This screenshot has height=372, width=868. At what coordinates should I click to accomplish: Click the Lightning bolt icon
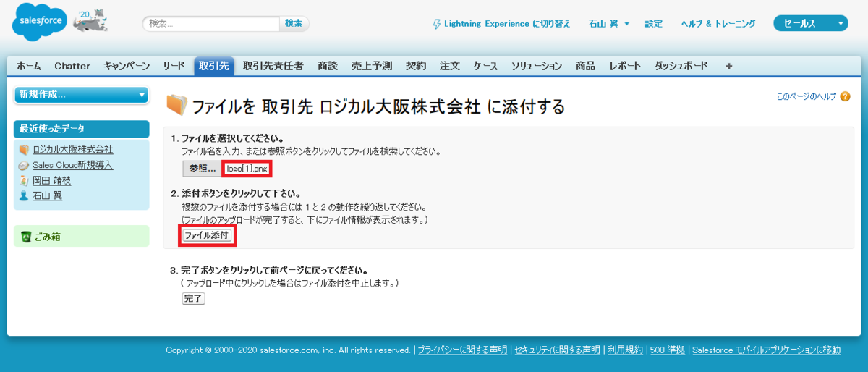click(x=436, y=24)
